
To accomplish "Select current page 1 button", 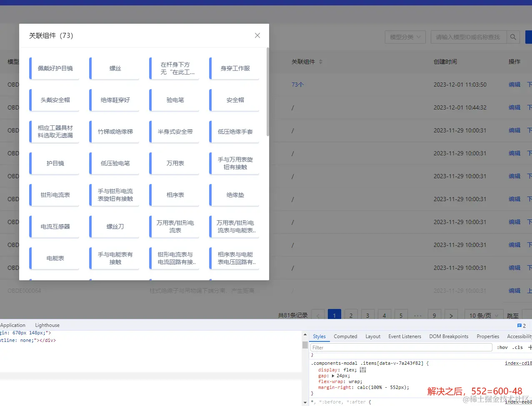I will [335, 315].
